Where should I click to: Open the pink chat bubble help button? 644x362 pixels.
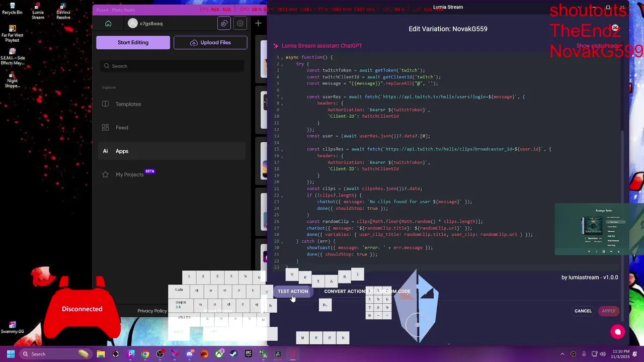point(618,332)
